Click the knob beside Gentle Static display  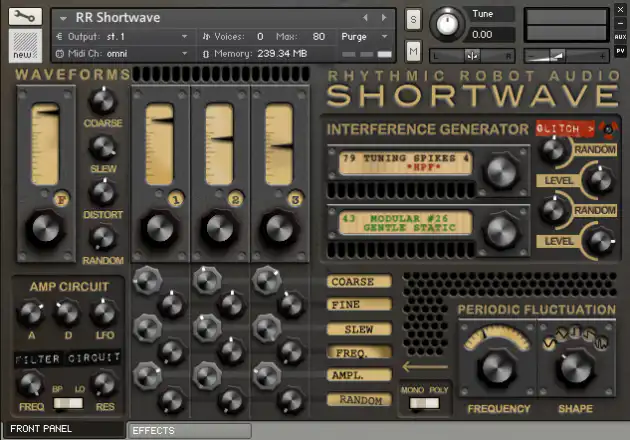tap(502, 231)
